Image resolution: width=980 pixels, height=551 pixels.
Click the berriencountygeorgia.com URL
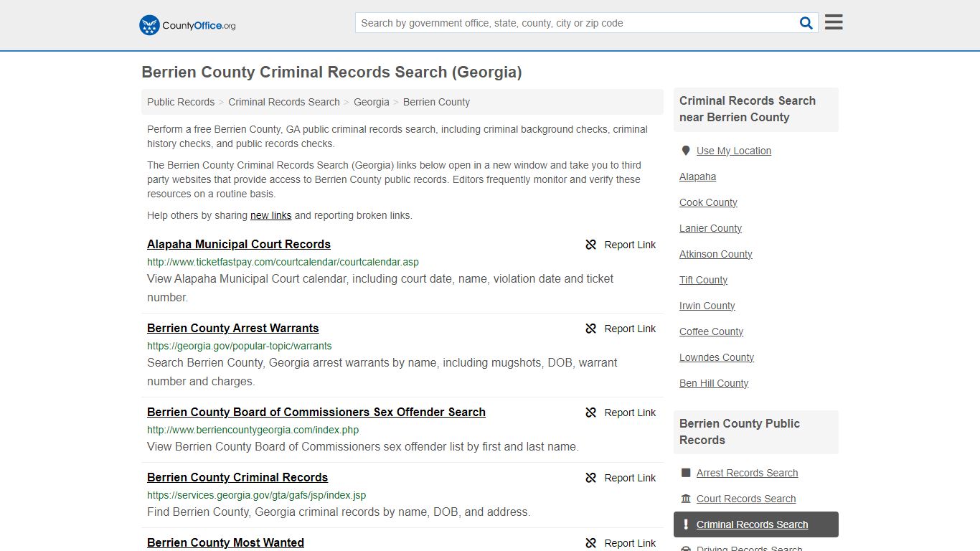click(253, 430)
